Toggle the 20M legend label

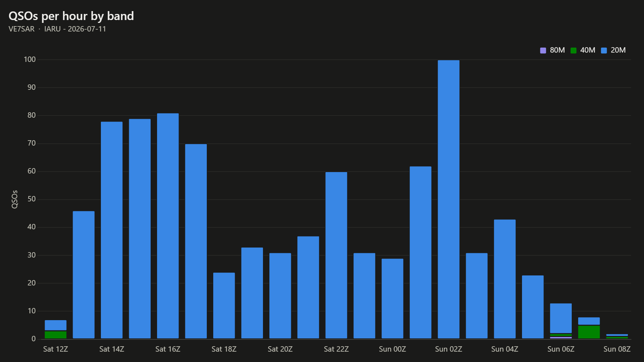coord(618,50)
